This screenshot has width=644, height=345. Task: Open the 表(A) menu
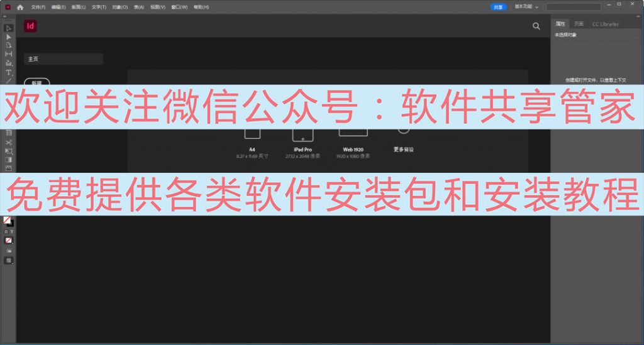click(139, 7)
